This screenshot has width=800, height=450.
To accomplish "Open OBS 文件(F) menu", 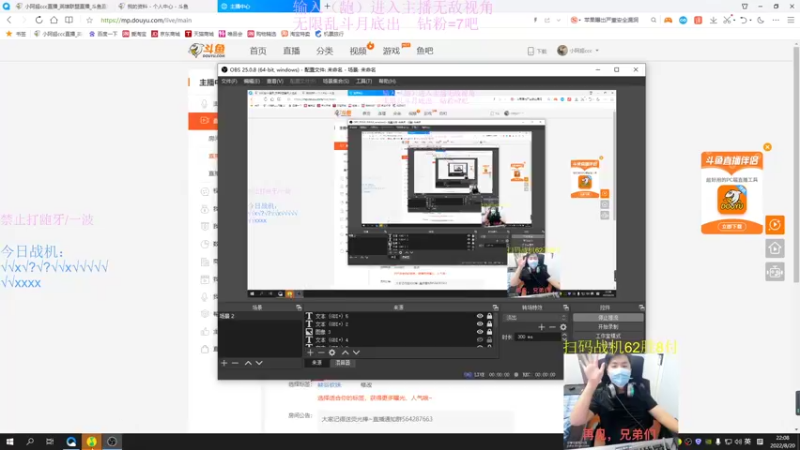I will pyautogui.click(x=229, y=81).
